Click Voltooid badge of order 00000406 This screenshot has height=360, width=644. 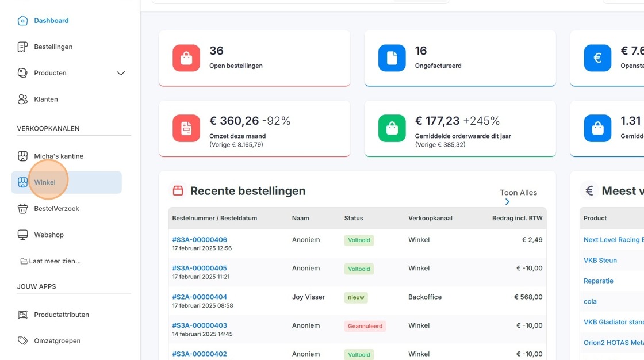click(x=359, y=240)
